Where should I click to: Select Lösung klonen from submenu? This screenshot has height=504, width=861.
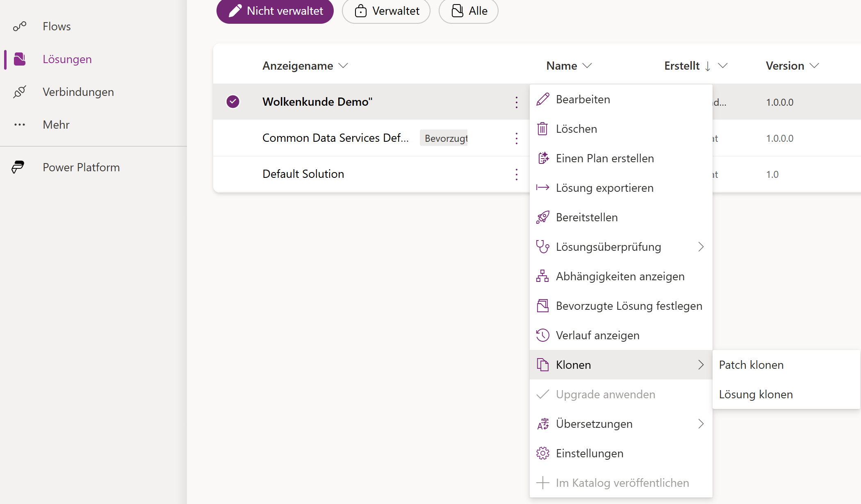pos(786,394)
